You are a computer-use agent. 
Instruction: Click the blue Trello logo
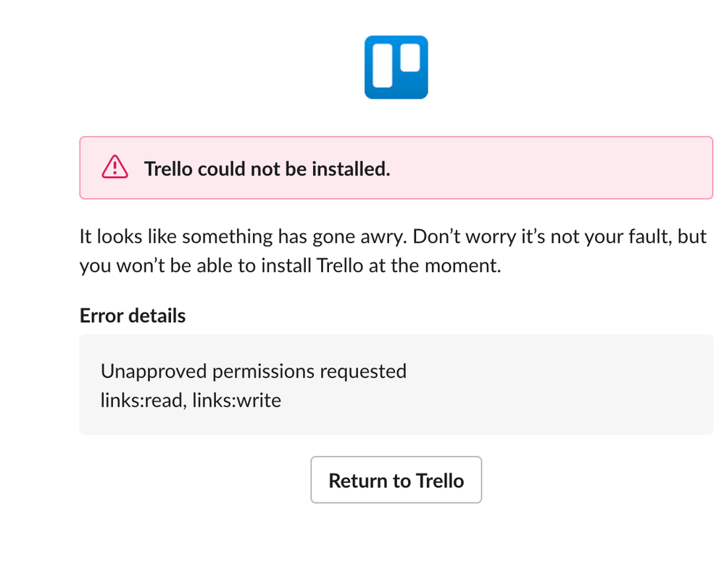click(396, 67)
